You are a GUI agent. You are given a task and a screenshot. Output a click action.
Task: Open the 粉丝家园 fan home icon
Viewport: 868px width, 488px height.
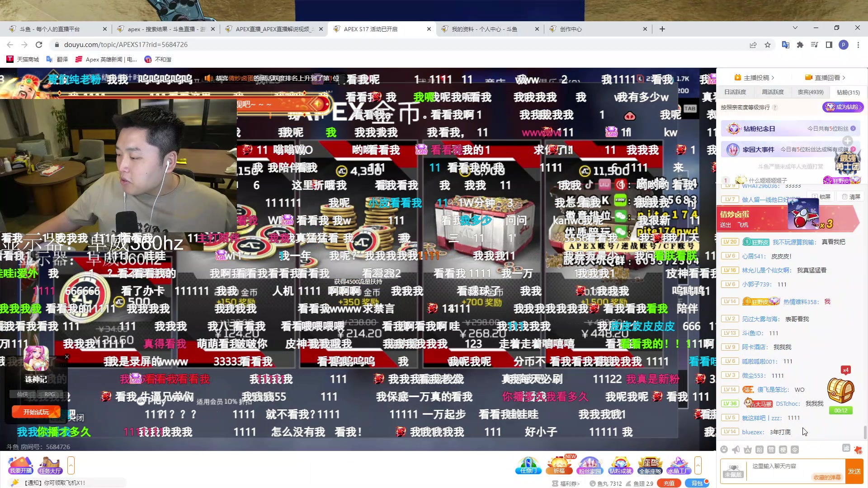(x=590, y=465)
